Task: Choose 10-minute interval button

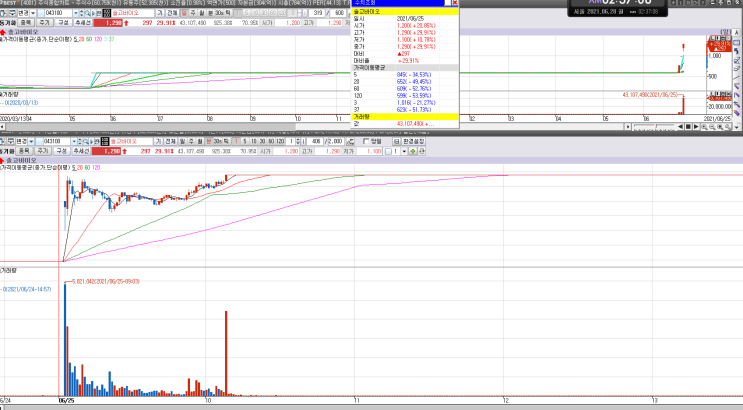Action: click(254, 141)
